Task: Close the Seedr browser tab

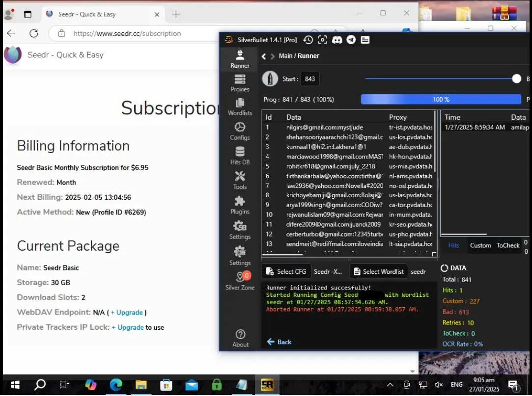Action: [x=157, y=15]
